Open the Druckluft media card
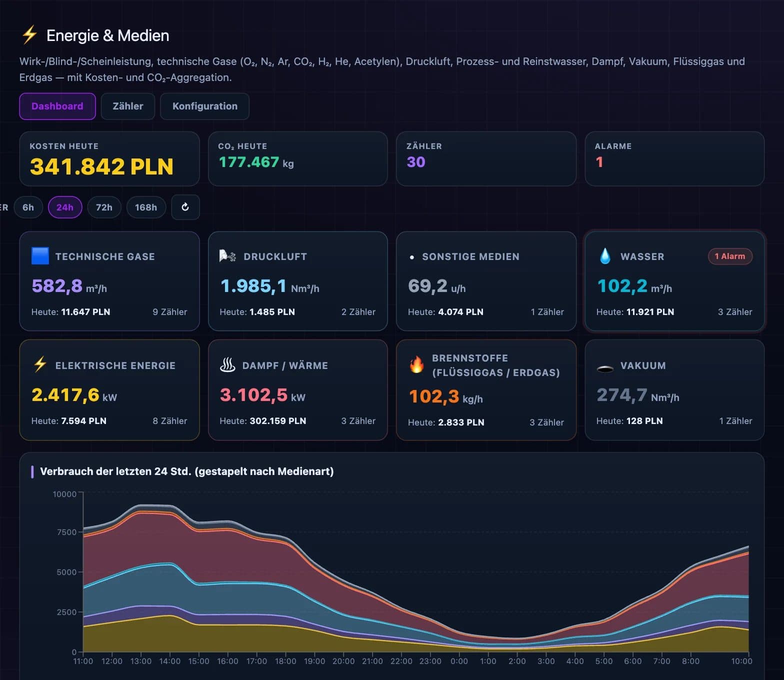This screenshot has height=680, width=784. tap(298, 281)
